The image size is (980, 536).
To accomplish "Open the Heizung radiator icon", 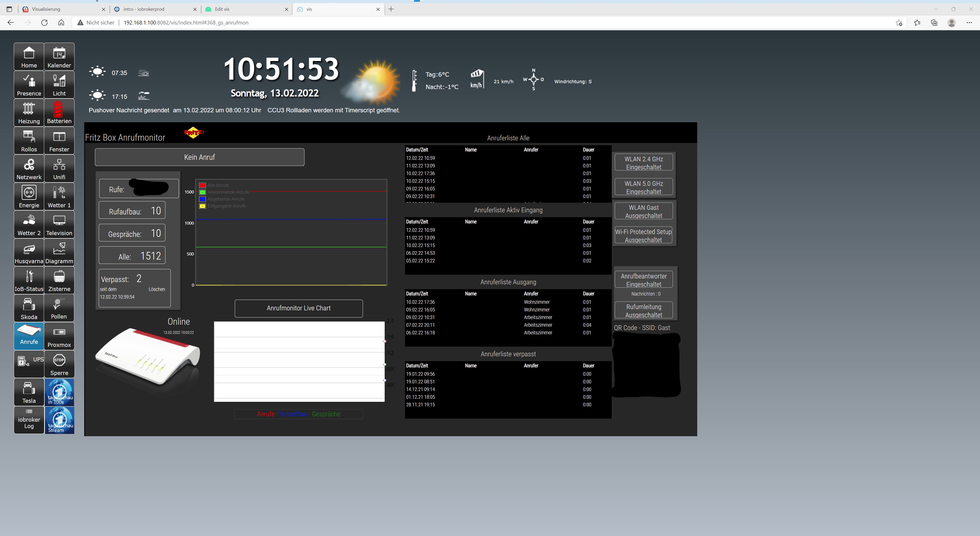I will point(29,112).
